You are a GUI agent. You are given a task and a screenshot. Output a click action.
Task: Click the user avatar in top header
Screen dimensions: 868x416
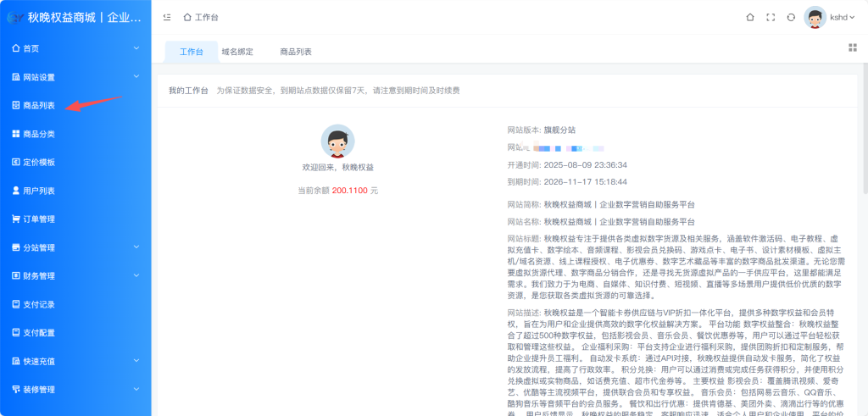[815, 17]
